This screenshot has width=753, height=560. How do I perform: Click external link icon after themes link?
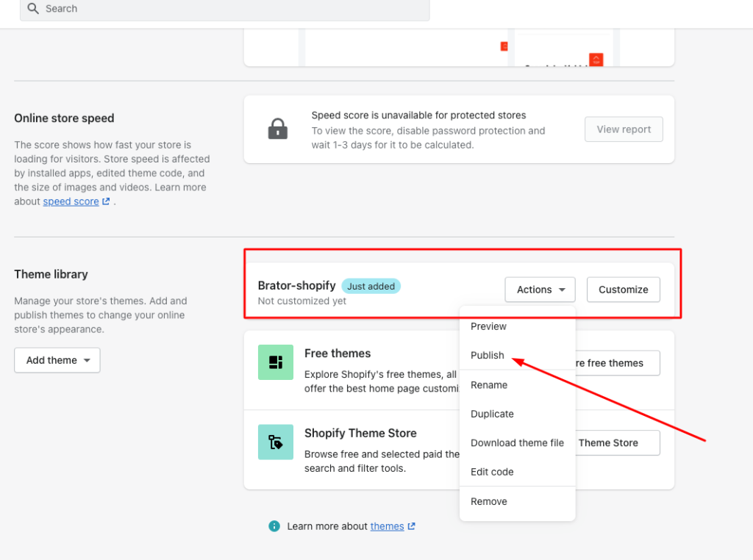(x=412, y=526)
